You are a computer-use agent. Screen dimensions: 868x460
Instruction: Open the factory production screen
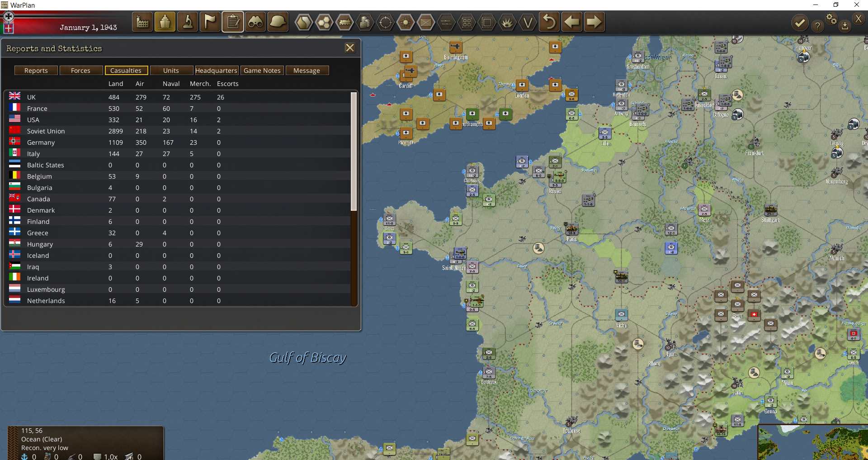coord(142,22)
